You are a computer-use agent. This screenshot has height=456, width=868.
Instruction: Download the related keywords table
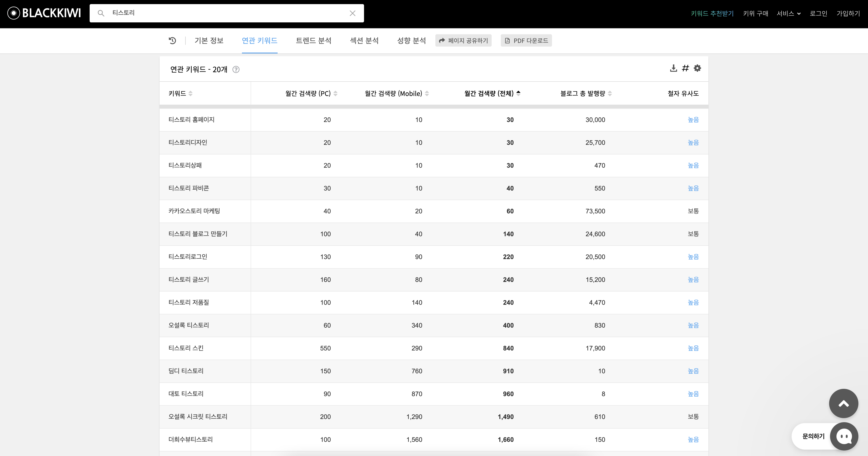click(x=673, y=68)
